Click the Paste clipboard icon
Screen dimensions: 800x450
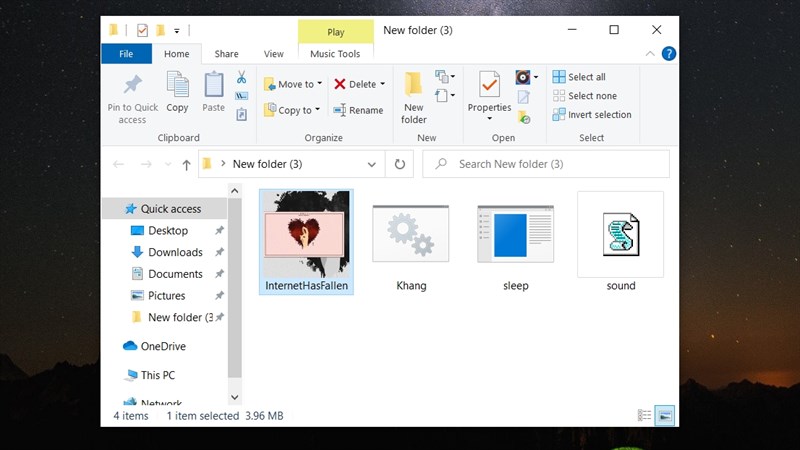coord(213,85)
